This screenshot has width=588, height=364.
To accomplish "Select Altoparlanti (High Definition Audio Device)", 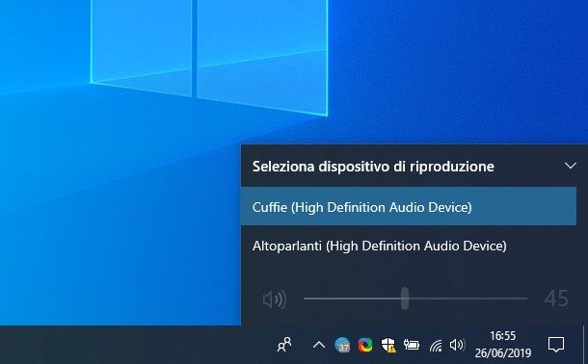I will click(409, 246).
